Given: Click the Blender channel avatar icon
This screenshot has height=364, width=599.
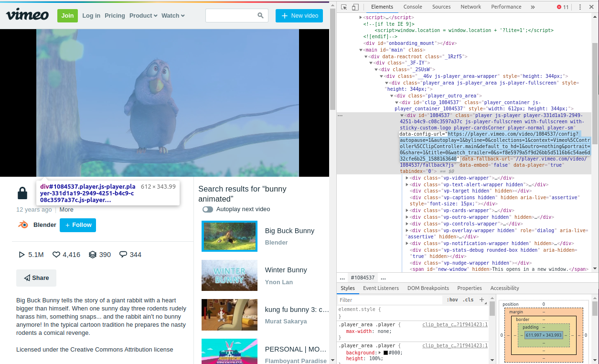Looking at the screenshot, I should [23, 225].
